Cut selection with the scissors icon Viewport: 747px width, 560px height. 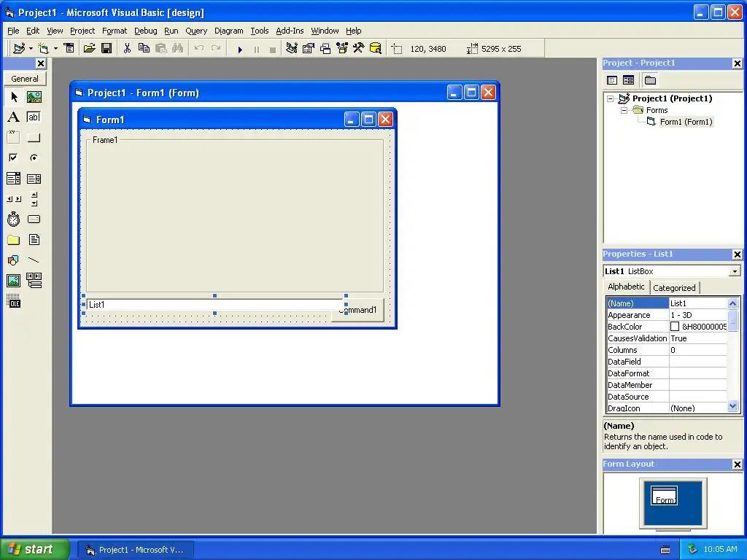pos(127,49)
